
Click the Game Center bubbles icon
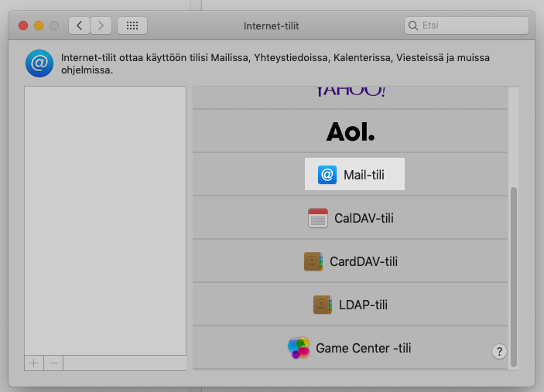tap(299, 348)
